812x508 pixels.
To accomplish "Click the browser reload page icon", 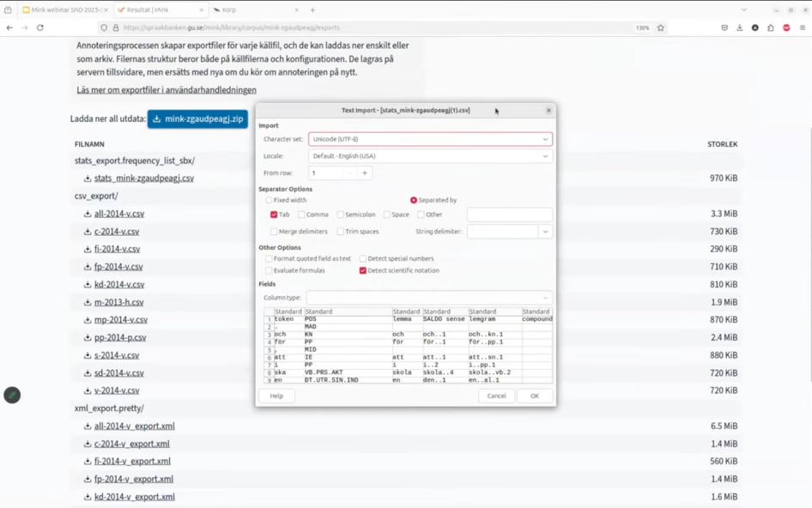I will pyautogui.click(x=39, y=27).
